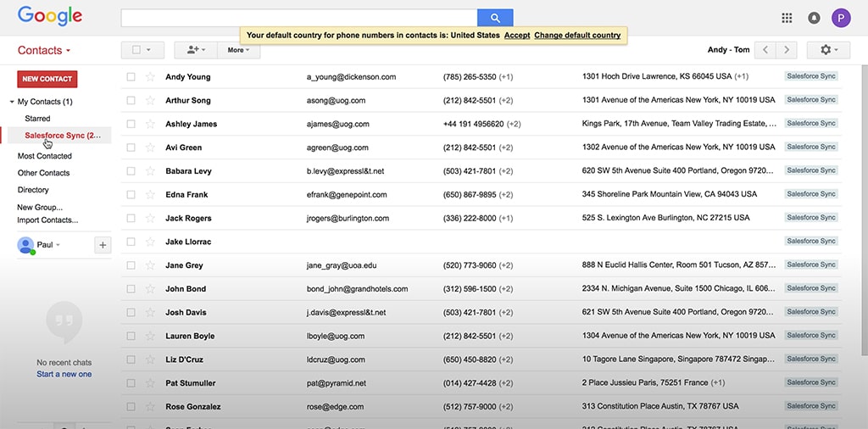Viewport: 868px width, 429px height.
Task: Check the box for Edna Frank
Action: click(131, 194)
